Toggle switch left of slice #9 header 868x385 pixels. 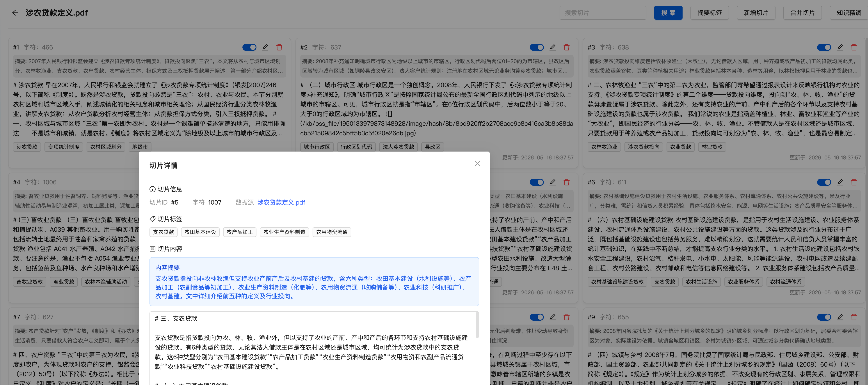(x=537, y=317)
